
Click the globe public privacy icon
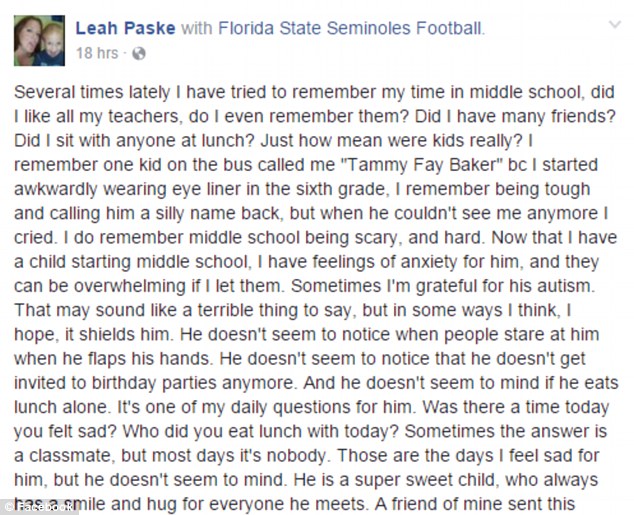[x=139, y=53]
